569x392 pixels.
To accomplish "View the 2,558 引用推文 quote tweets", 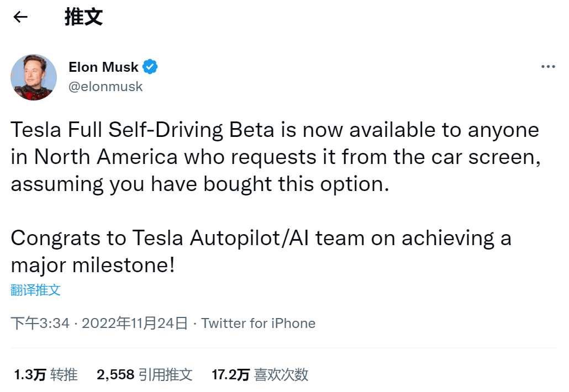I will click(144, 374).
